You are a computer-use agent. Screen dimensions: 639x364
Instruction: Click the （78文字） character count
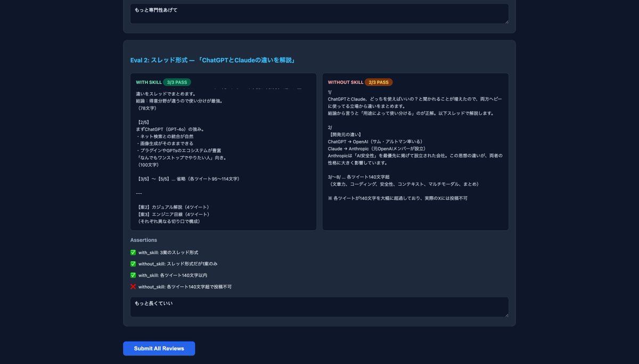pyautogui.click(x=148, y=108)
